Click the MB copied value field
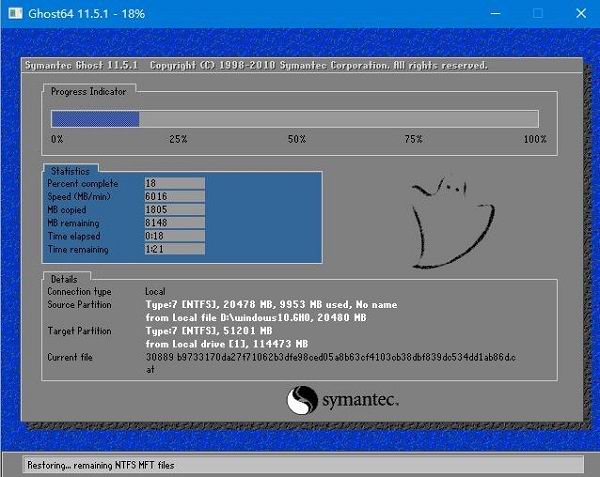600x477 pixels. pos(174,210)
